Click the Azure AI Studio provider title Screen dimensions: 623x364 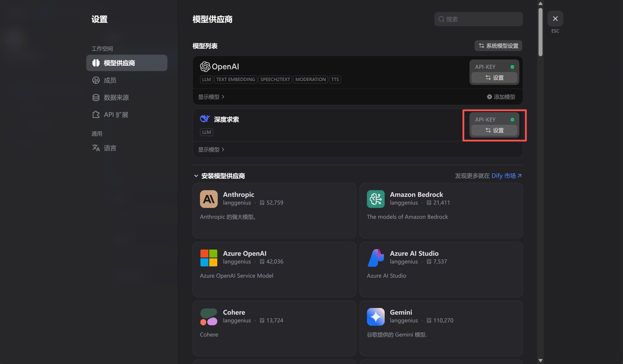click(x=414, y=253)
